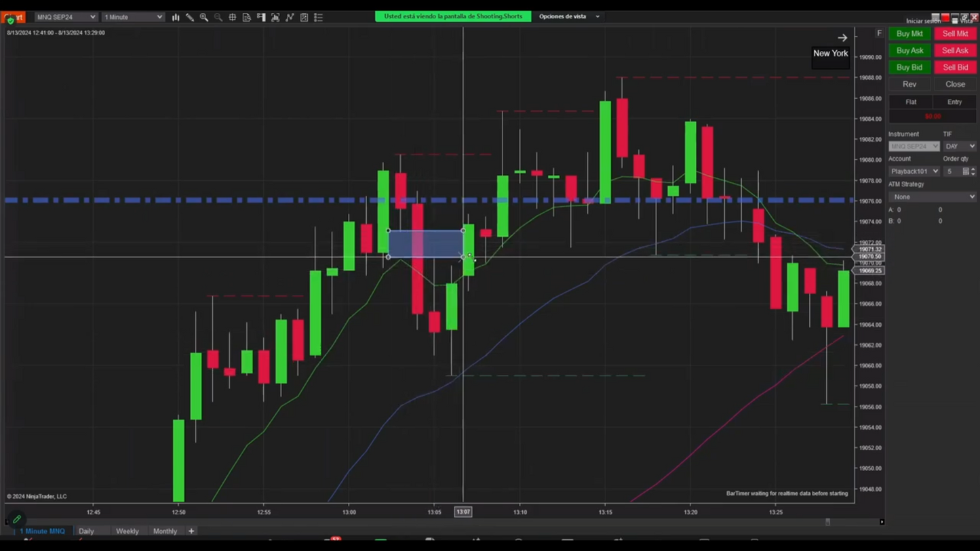The width and height of the screenshot is (980, 551).
Task: Click the Rev reverse position button
Action: (x=909, y=85)
